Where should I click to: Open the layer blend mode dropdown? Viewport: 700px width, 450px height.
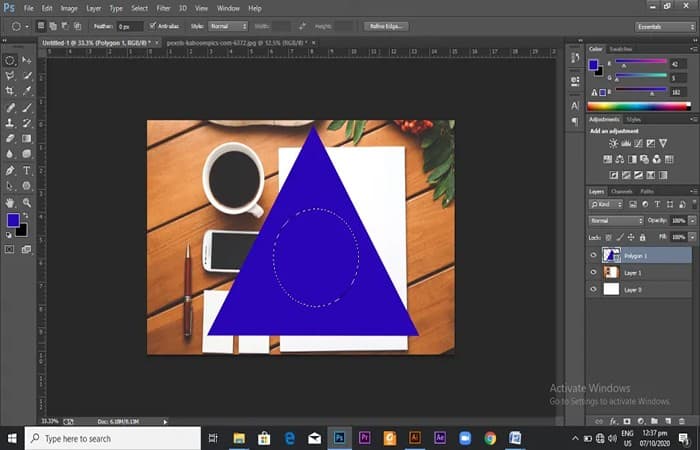616,221
